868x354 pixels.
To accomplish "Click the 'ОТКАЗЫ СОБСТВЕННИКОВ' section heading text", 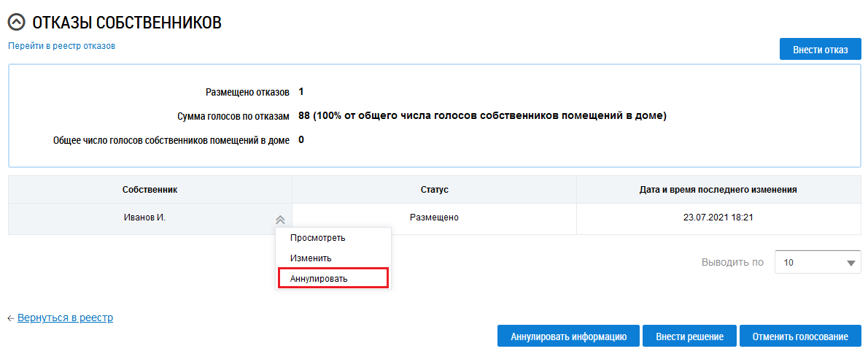I will pos(127,23).
